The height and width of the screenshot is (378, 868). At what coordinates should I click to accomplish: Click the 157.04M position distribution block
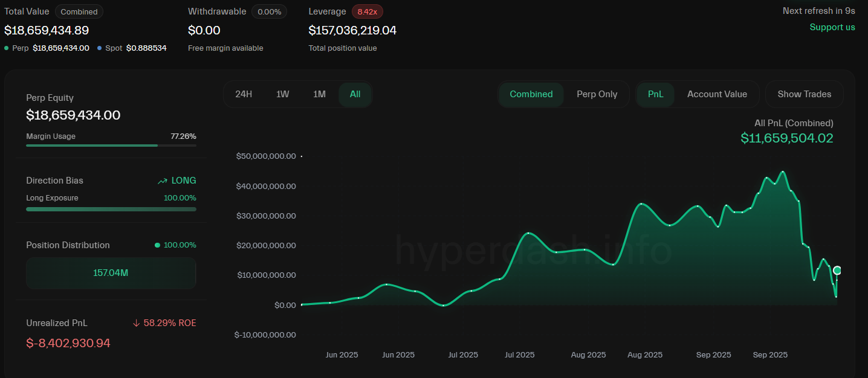click(111, 273)
